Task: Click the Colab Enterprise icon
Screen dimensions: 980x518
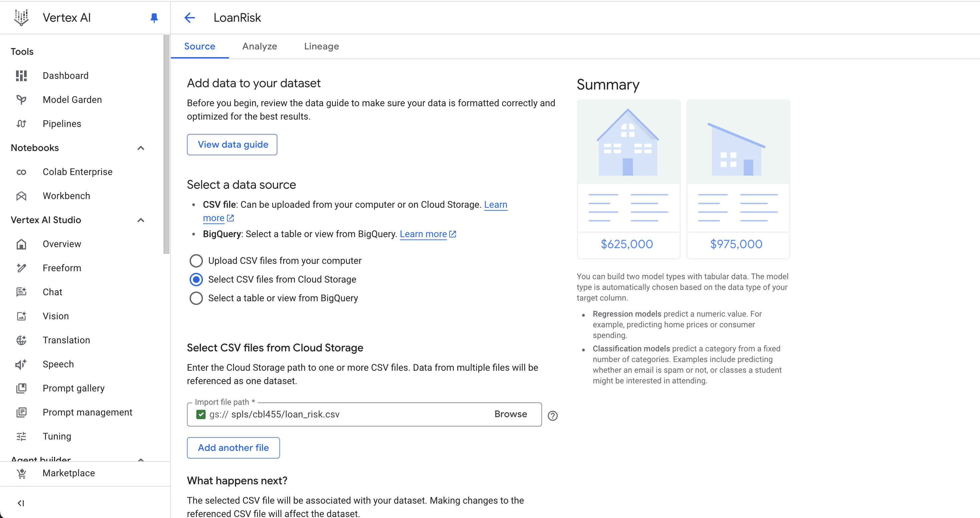Action: click(21, 172)
